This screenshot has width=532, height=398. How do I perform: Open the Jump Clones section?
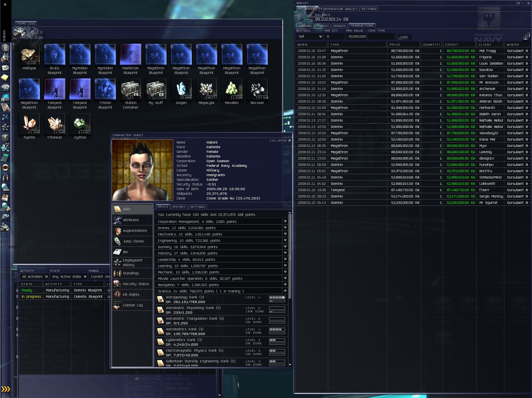pyautogui.click(x=132, y=241)
